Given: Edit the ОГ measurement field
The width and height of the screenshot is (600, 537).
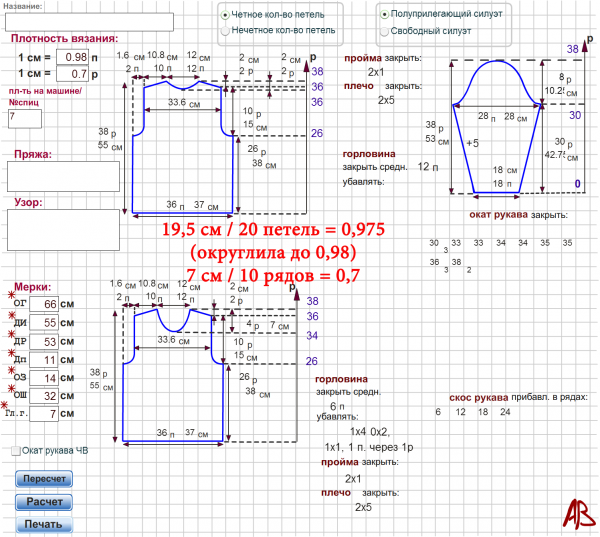Looking at the screenshot, I should [x=43, y=304].
